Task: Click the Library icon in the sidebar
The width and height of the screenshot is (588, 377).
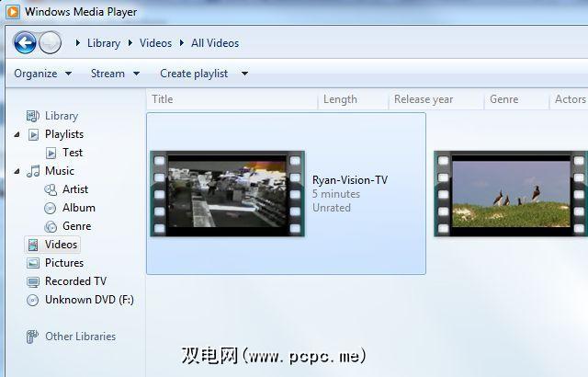Action: click(x=33, y=116)
